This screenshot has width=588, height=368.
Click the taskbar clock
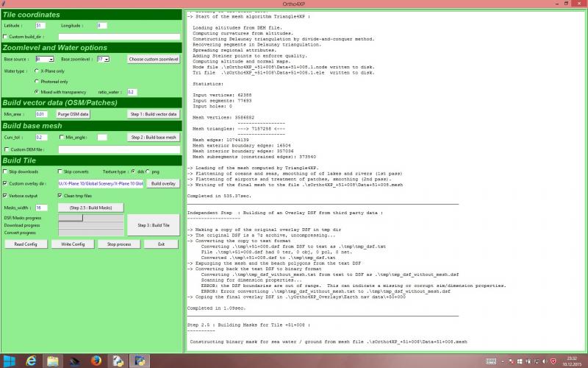572,361
